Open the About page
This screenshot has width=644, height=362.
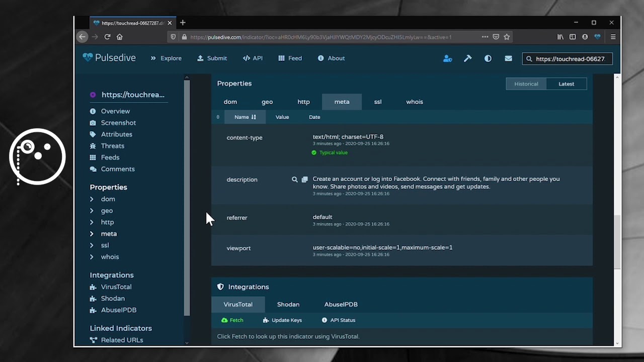(x=331, y=58)
